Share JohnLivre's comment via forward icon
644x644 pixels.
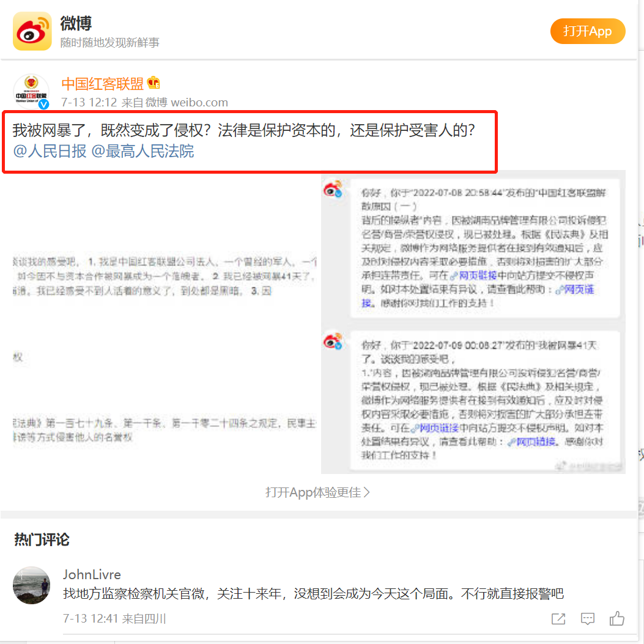tap(558, 619)
